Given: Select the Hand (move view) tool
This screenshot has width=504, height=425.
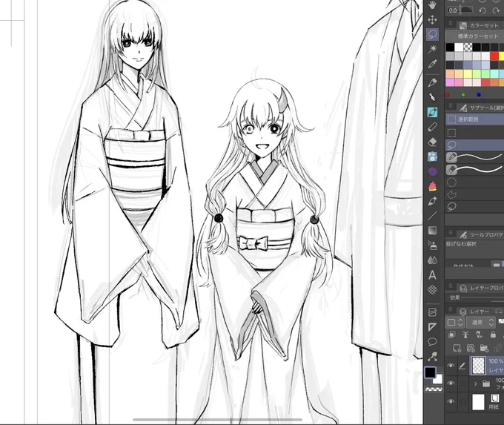Looking at the screenshot, I should click(433, 5).
